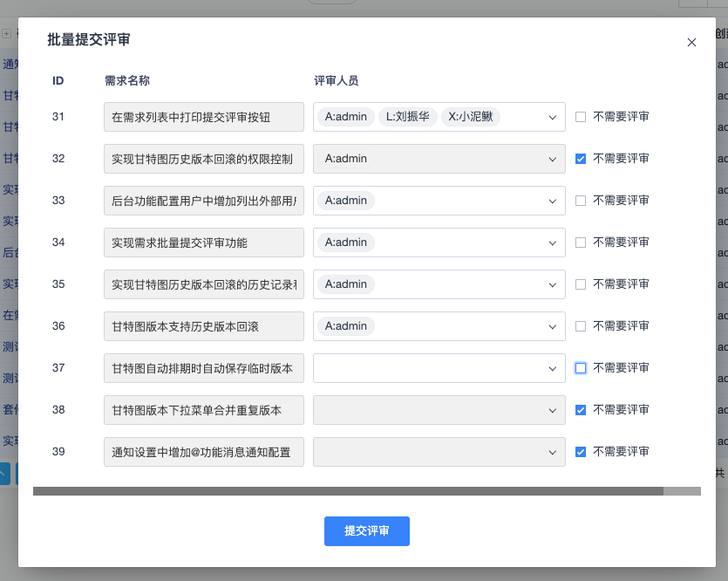The image size is (728, 581).
Task: Click the 批量提交评审 dialog title
Action: click(x=89, y=40)
